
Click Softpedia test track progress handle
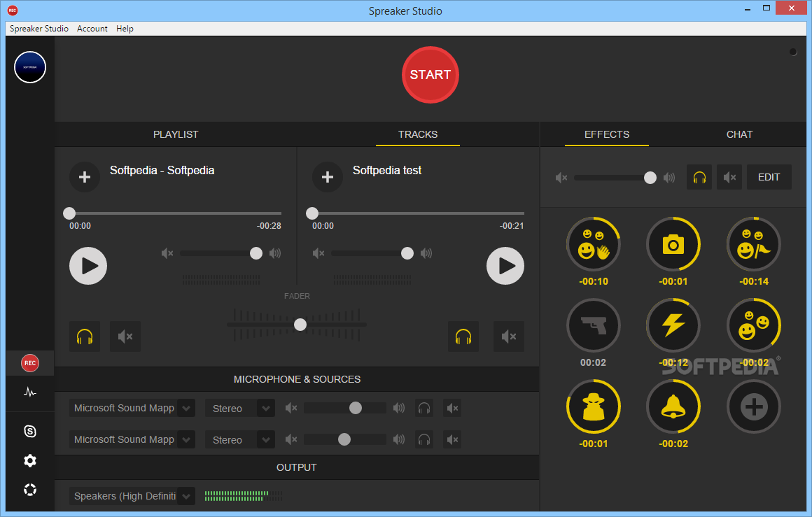[x=311, y=213]
